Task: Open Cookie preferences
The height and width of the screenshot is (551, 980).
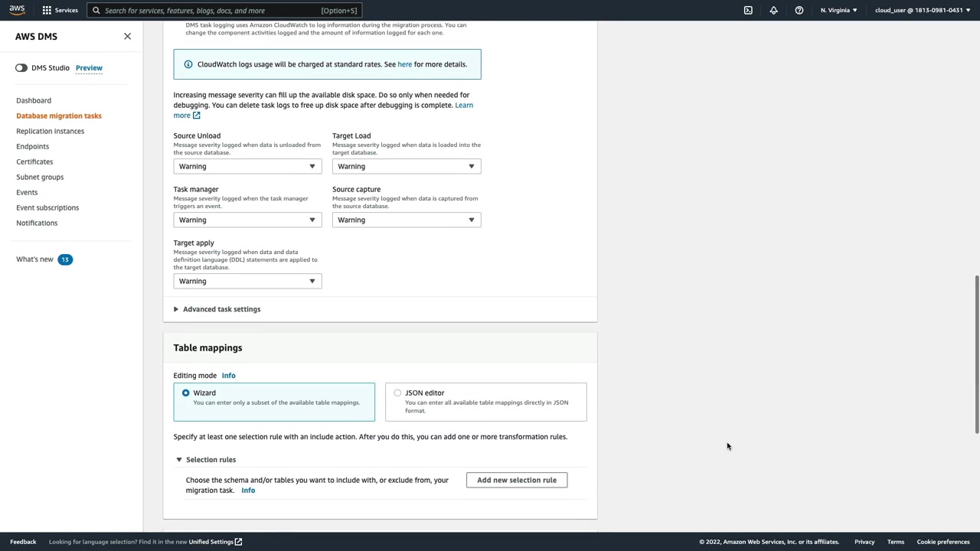Action: click(x=943, y=542)
